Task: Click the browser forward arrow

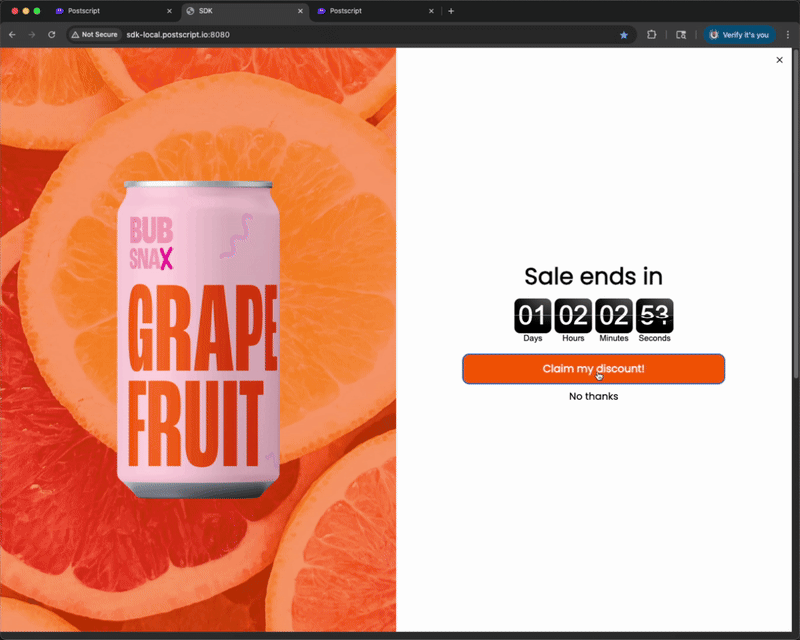Action: click(x=32, y=35)
